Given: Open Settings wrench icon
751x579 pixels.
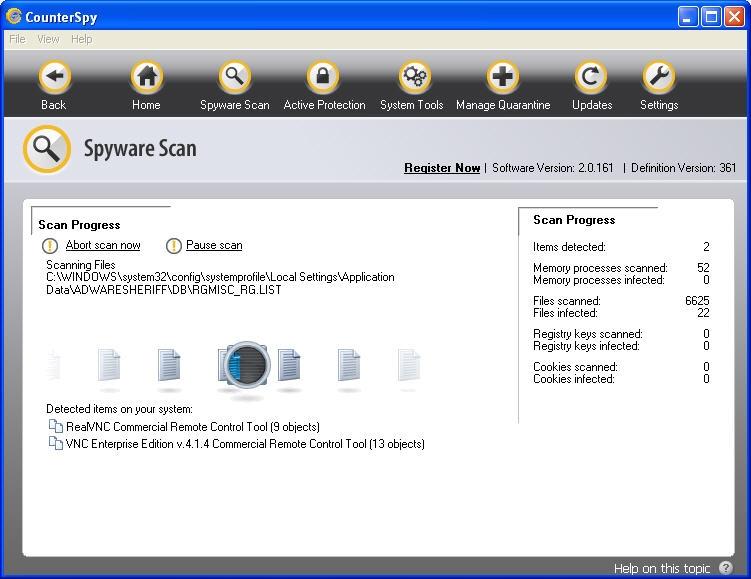Looking at the screenshot, I should click(658, 77).
